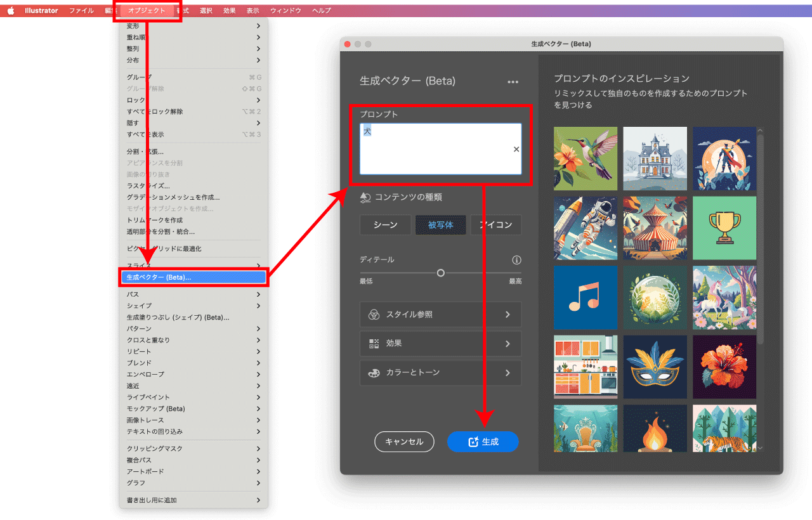Expand the パターン submenu
This screenshot has width=812, height=520.
point(193,328)
